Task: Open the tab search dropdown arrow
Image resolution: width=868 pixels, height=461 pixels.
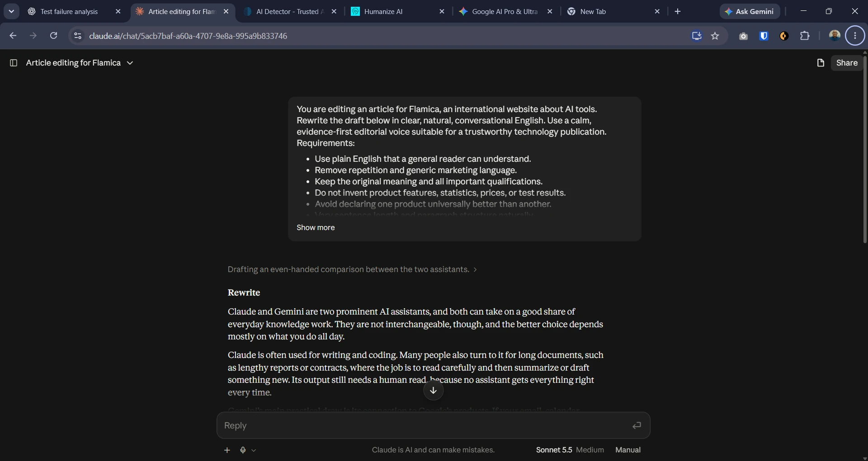Action: pos(11,11)
